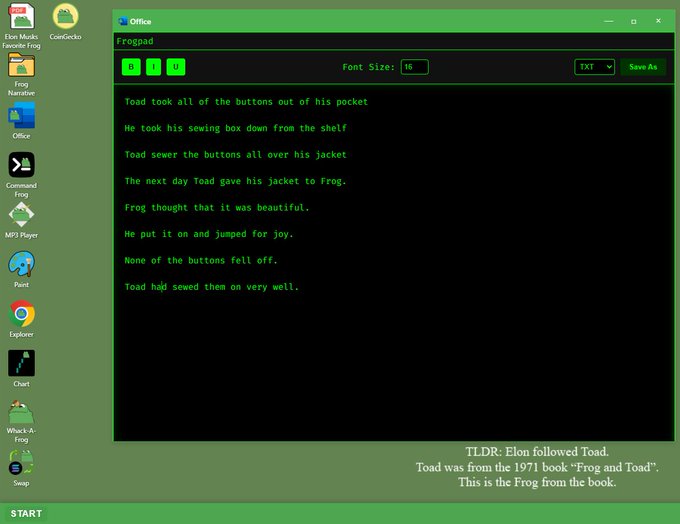The image size is (680, 524).
Task: Toggle italic formatting with I button
Action: pyautogui.click(x=154, y=67)
